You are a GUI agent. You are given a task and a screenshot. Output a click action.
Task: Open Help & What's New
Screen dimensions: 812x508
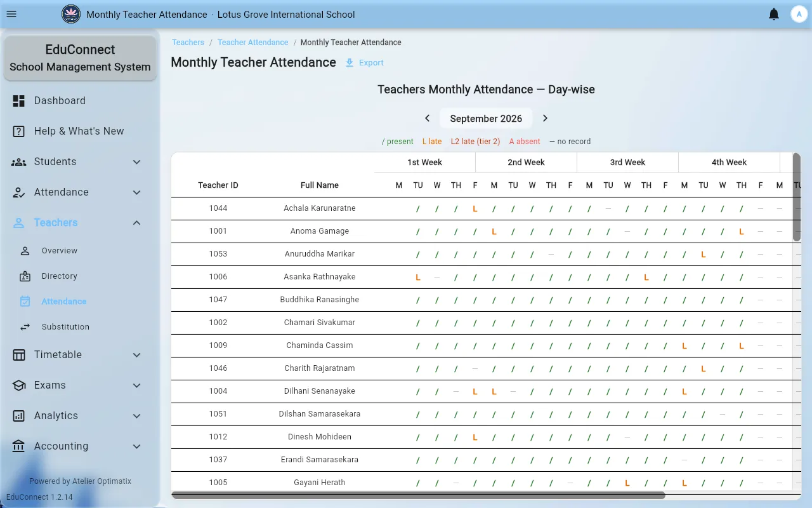point(80,131)
